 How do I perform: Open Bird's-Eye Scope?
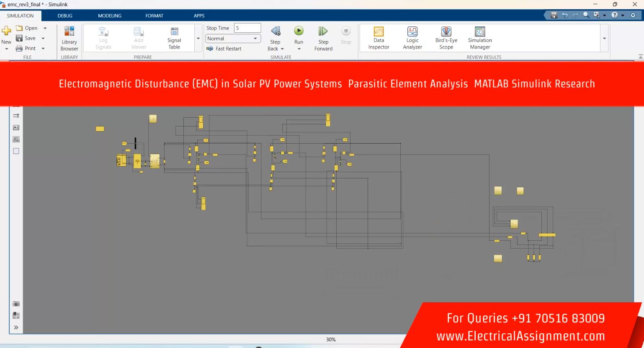coord(446,38)
